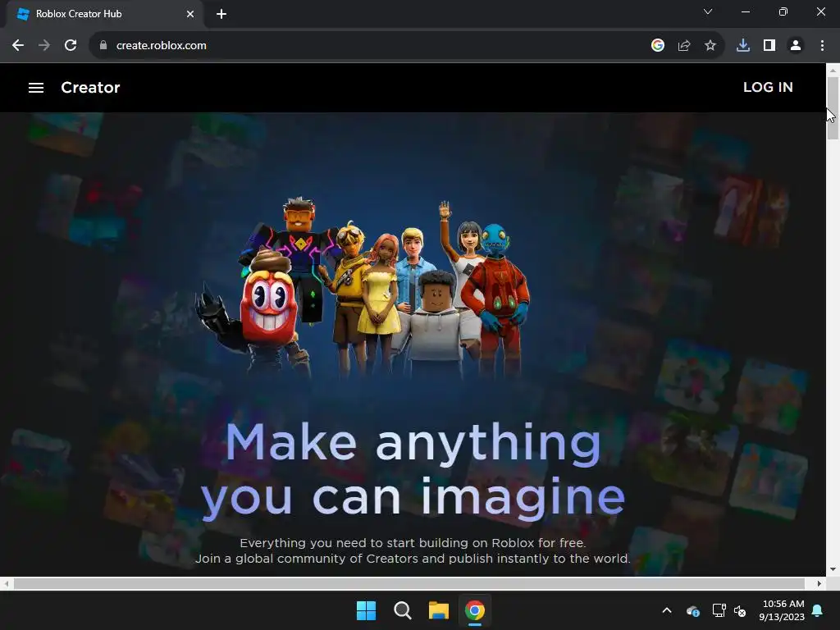Open File Explorer from the taskbar
Screen dimensions: 840x630
pyautogui.click(x=439, y=610)
